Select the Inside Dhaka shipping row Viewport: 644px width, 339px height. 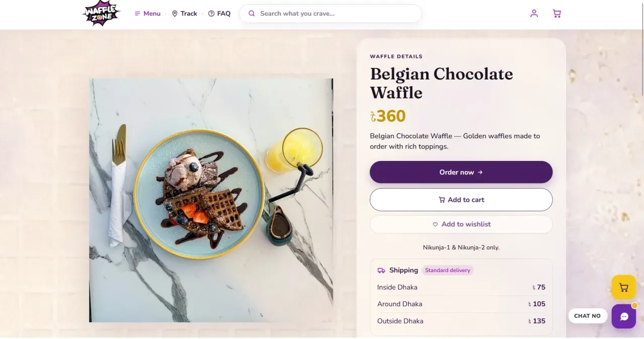(461, 287)
